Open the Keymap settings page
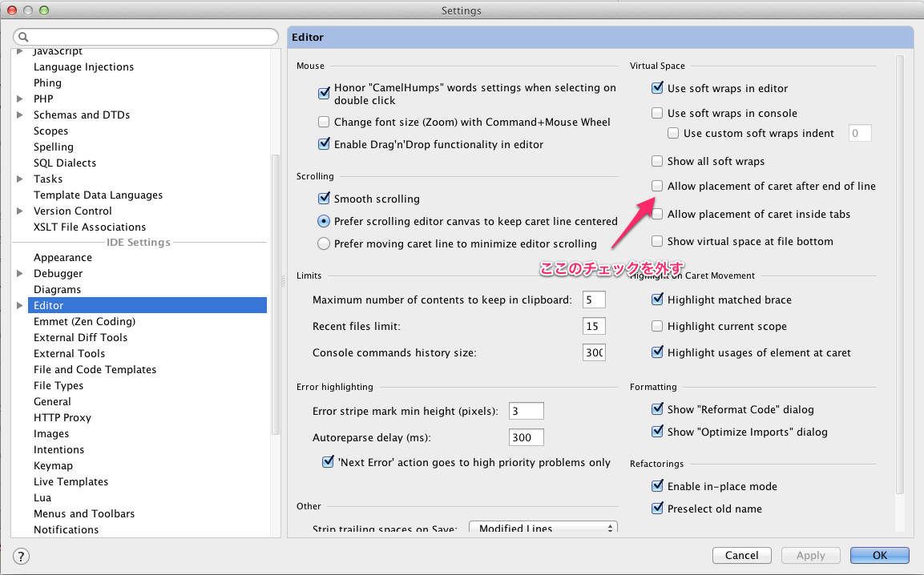Viewport: 924px width, 575px height. coord(53,466)
